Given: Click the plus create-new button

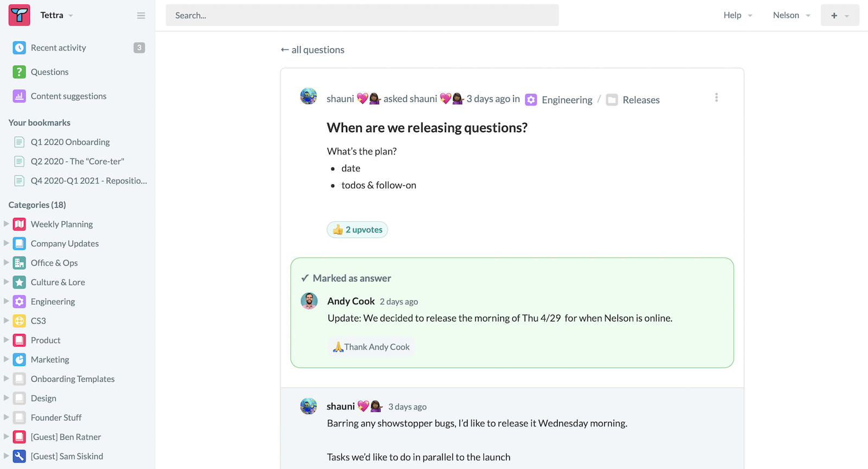Looking at the screenshot, I should coord(840,15).
